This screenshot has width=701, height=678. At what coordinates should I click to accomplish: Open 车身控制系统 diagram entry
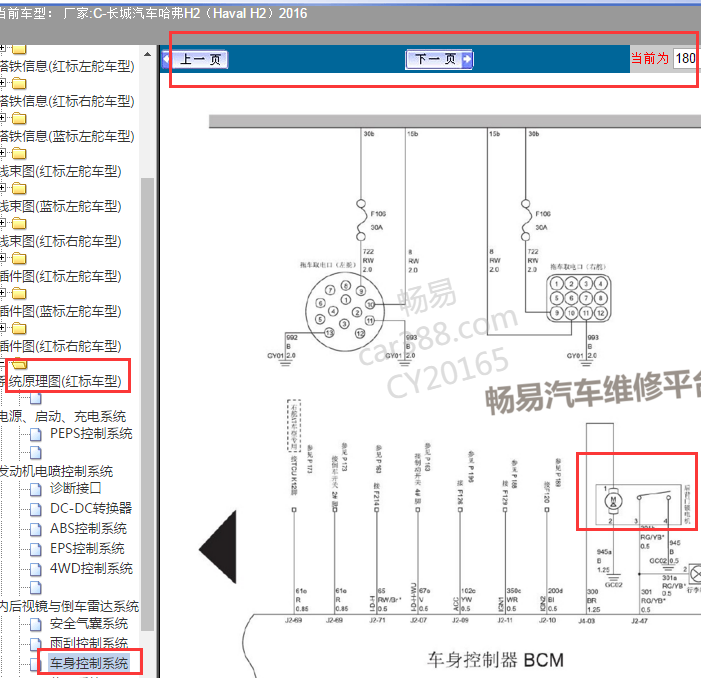click(89, 663)
